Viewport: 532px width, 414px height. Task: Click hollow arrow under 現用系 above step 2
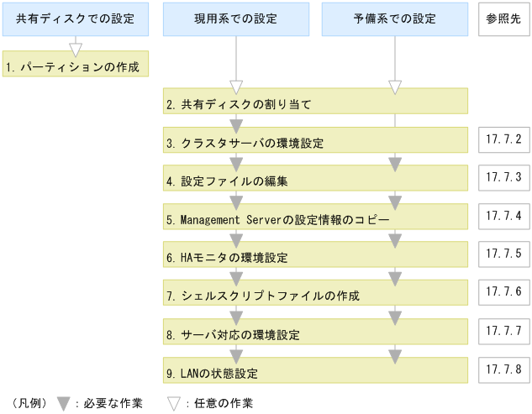click(x=236, y=86)
